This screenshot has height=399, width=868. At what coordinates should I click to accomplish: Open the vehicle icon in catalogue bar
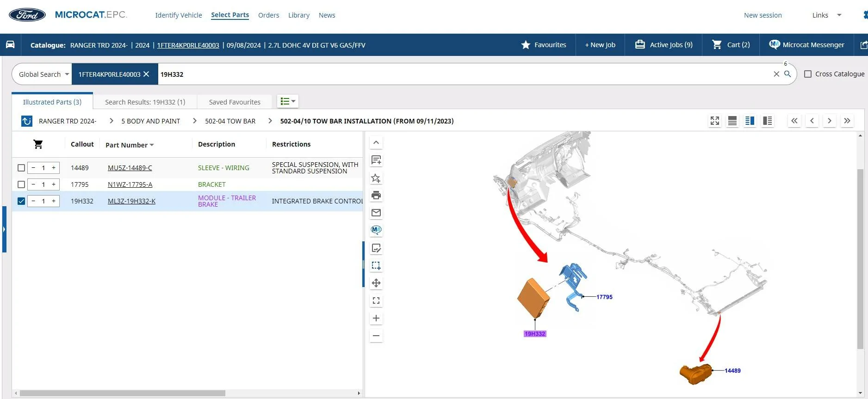click(x=10, y=45)
